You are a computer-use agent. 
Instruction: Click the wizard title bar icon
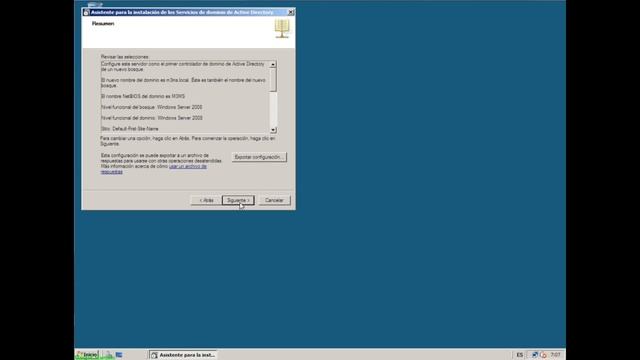click(x=86, y=12)
